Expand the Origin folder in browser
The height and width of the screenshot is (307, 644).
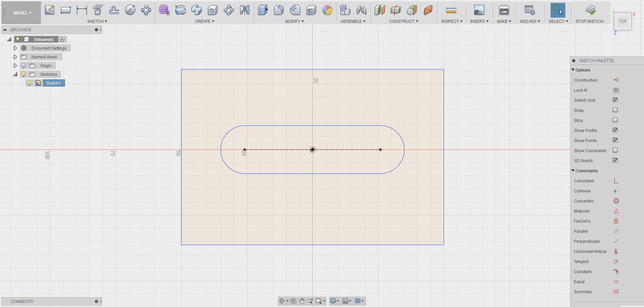(x=15, y=65)
